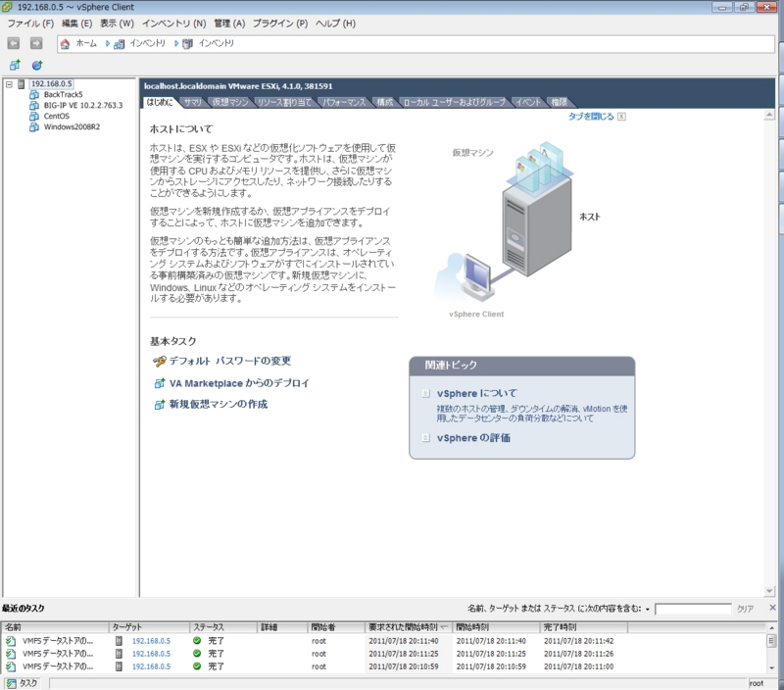The width and height of the screenshot is (784, 690).
Task: Click VA Marketplace からのデプロイ link
Action: tap(239, 383)
